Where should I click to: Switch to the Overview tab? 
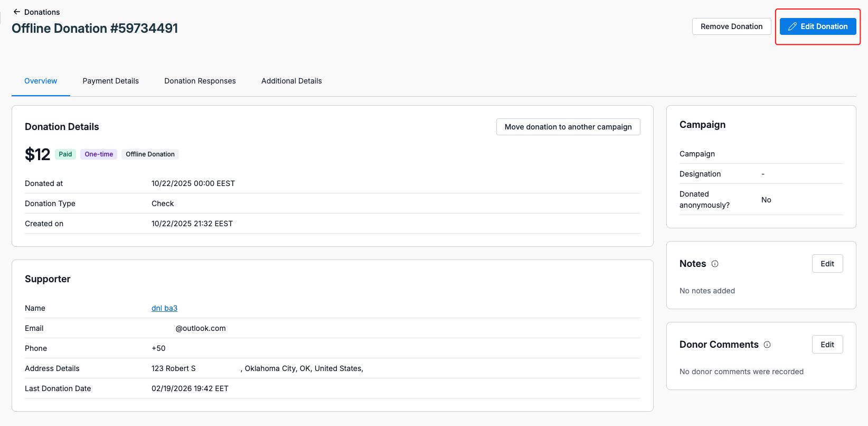(41, 81)
